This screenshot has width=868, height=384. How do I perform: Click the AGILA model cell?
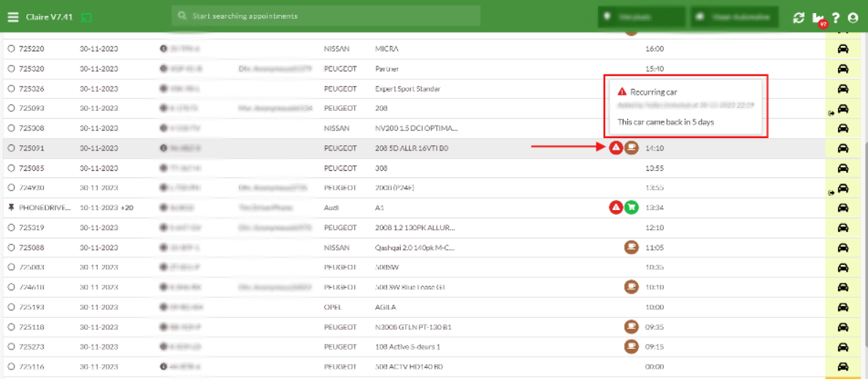[x=386, y=307]
